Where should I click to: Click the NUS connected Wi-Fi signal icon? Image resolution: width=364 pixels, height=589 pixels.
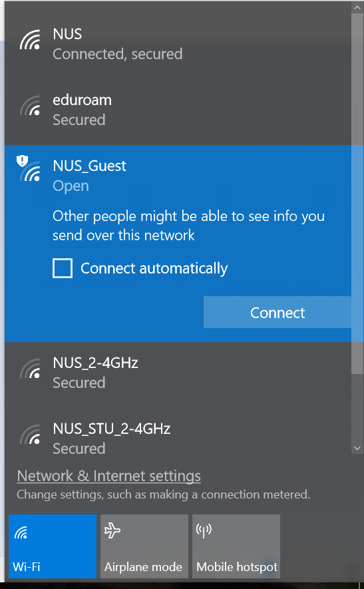click(x=30, y=40)
